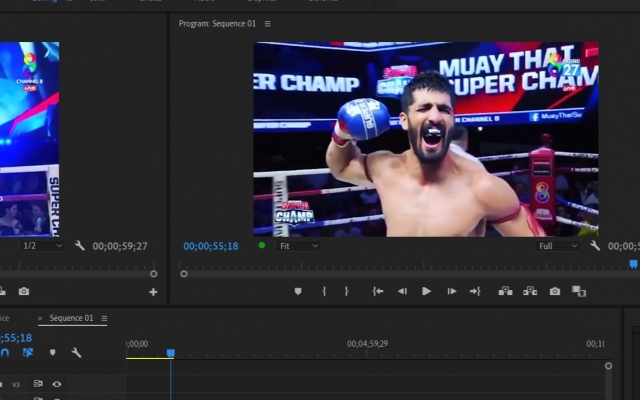This screenshot has width=640, height=400.
Task: Click the Program monitor video preview
Action: tap(426, 139)
